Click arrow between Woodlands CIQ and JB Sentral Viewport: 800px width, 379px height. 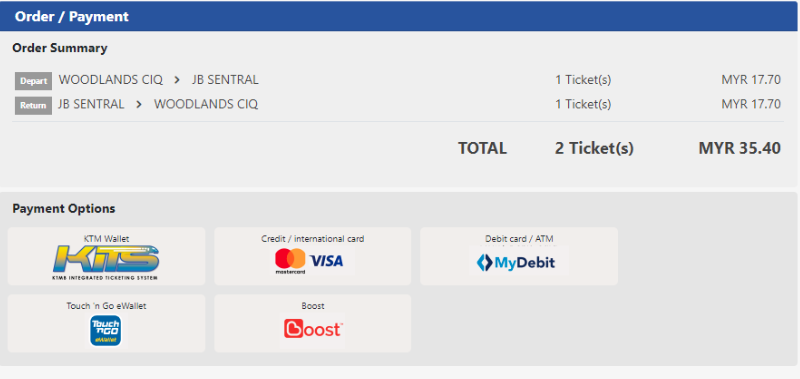click(x=177, y=80)
